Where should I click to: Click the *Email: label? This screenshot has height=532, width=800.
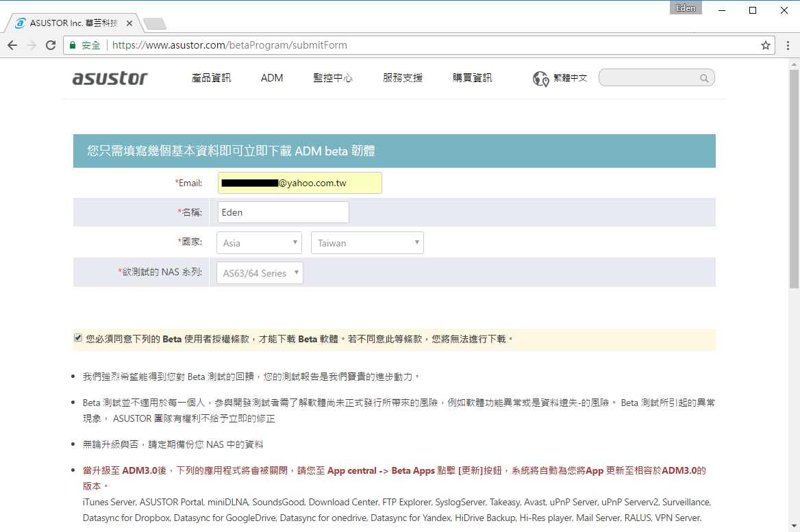coord(188,183)
